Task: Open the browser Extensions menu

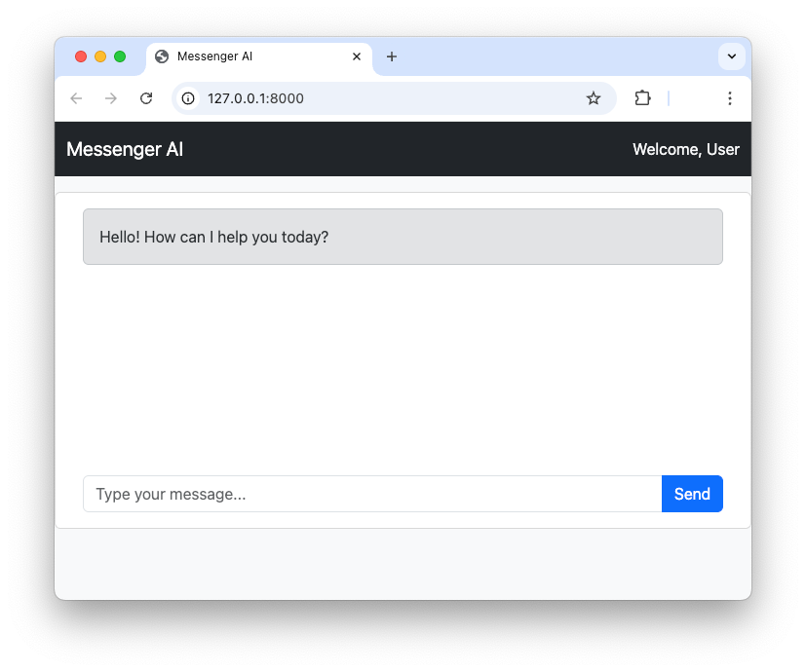Action: (x=642, y=98)
